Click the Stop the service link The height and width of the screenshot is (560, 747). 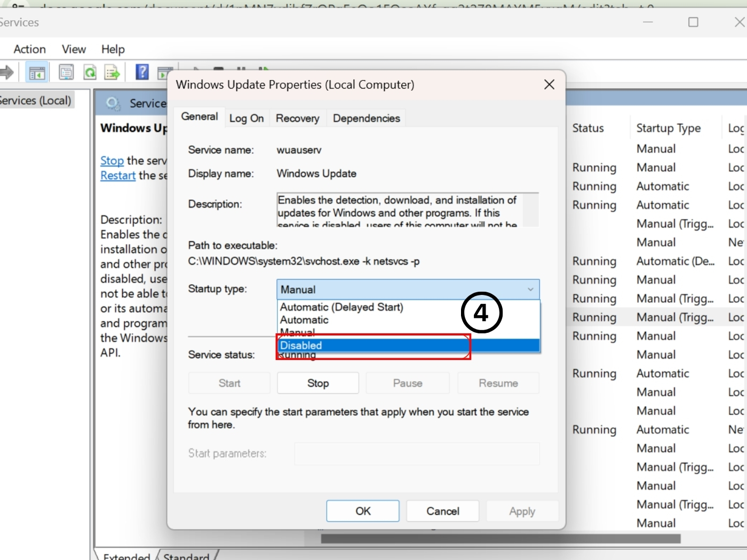[112, 161]
